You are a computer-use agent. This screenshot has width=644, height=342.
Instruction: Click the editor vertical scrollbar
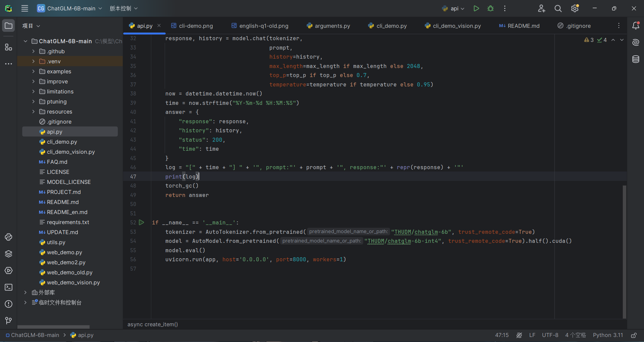(624, 251)
